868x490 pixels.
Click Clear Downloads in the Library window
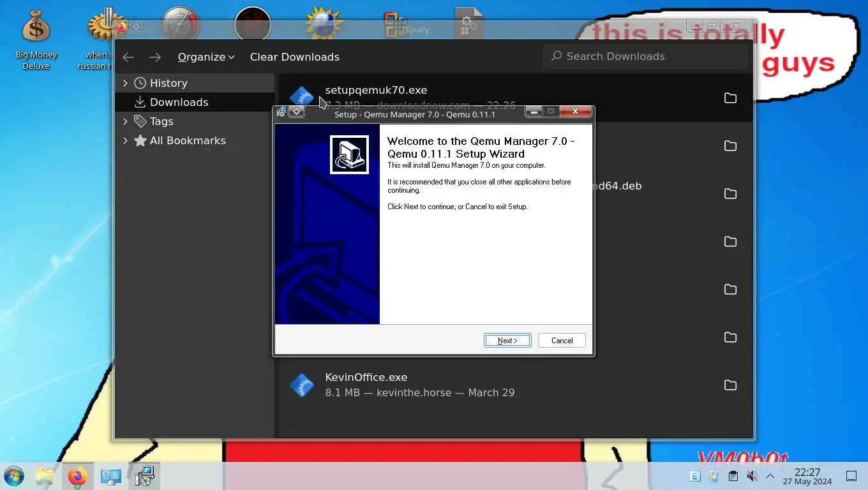(294, 57)
